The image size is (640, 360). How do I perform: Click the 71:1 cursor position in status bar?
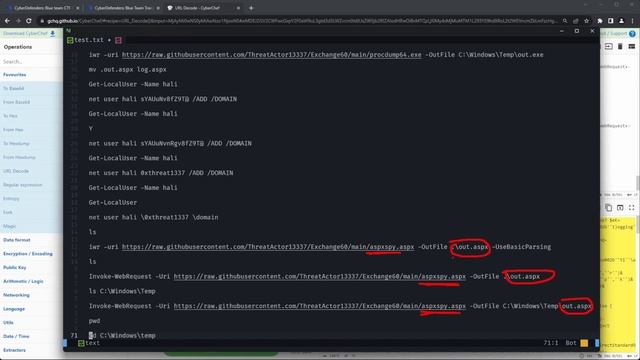pyautogui.click(x=551, y=343)
